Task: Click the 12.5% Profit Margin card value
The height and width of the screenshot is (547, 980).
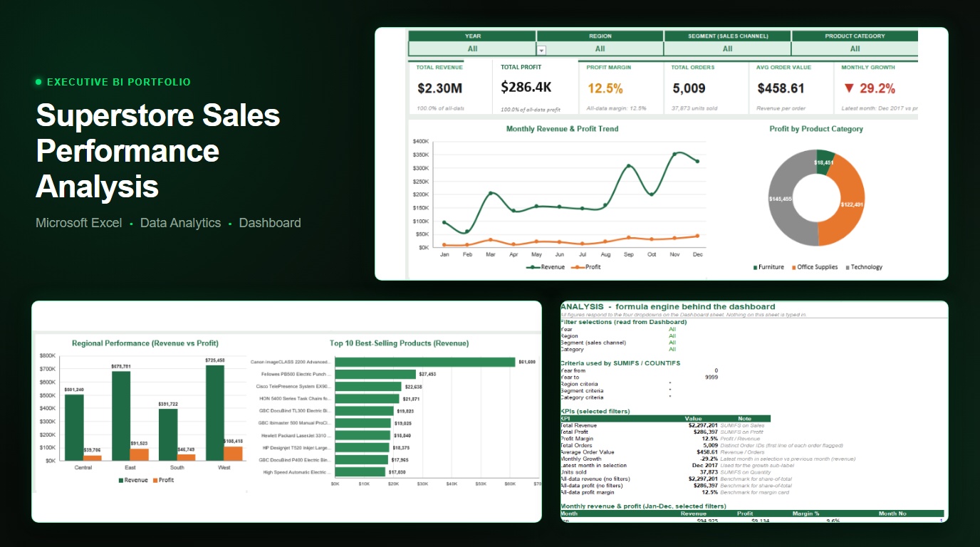Action: (605, 88)
